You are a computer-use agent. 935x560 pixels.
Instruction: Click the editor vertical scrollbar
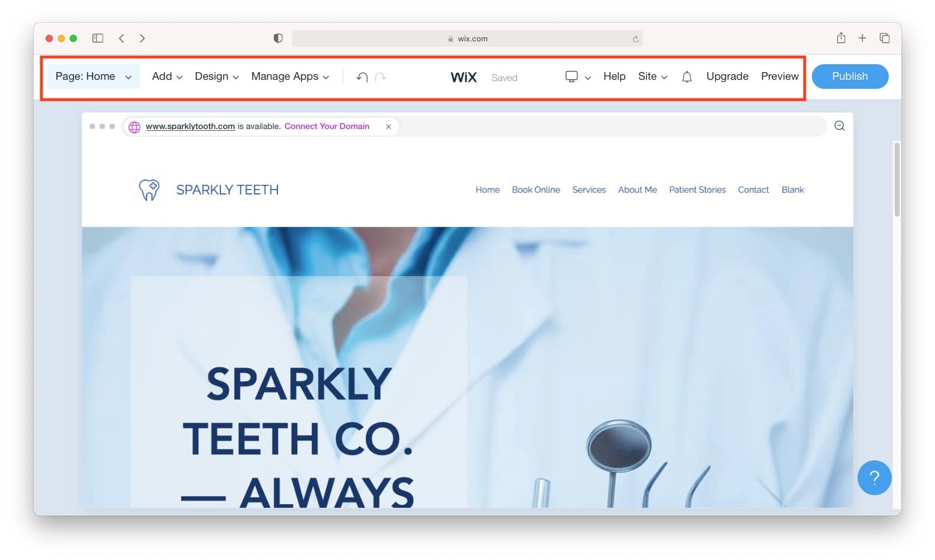pos(897,179)
